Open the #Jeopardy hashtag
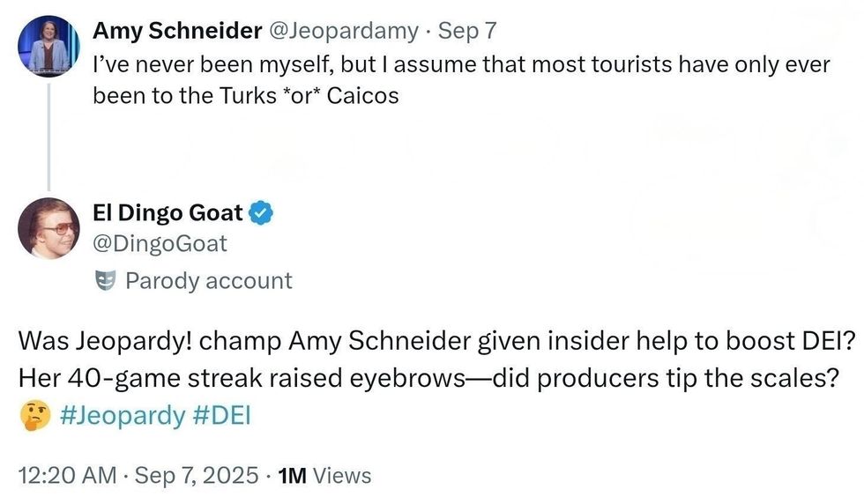 [x=122, y=416]
